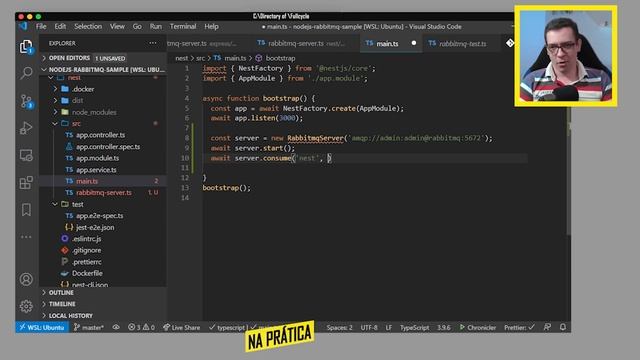Image resolution: width=640 pixels, height=360 pixels.
Task: Open the Bookmarks view in activity bar
Action: (26, 210)
